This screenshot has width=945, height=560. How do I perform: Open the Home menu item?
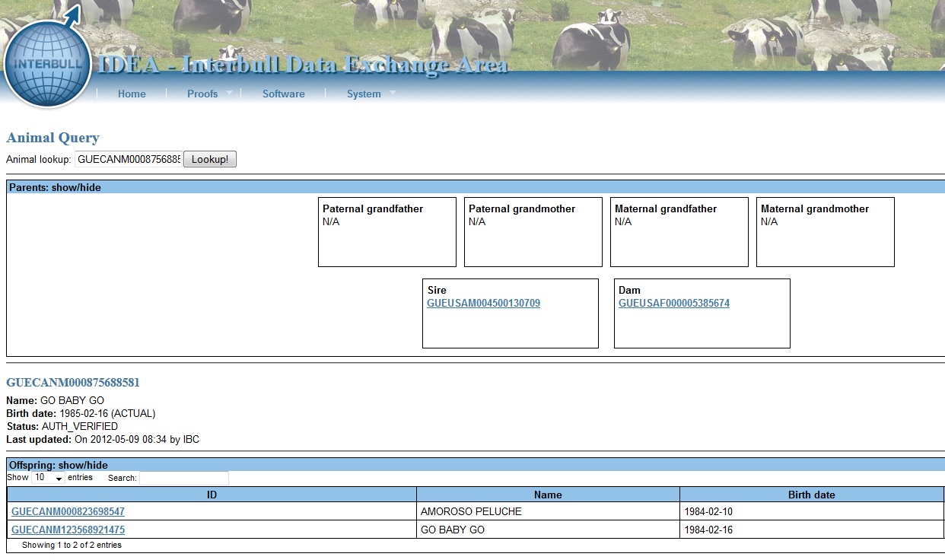point(132,94)
